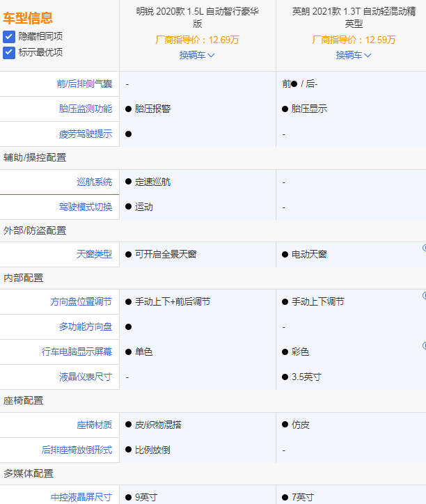Screen dimensions: 426x504
Task: Open the 天窗类型 parameter link
Action: click(x=94, y=254)
